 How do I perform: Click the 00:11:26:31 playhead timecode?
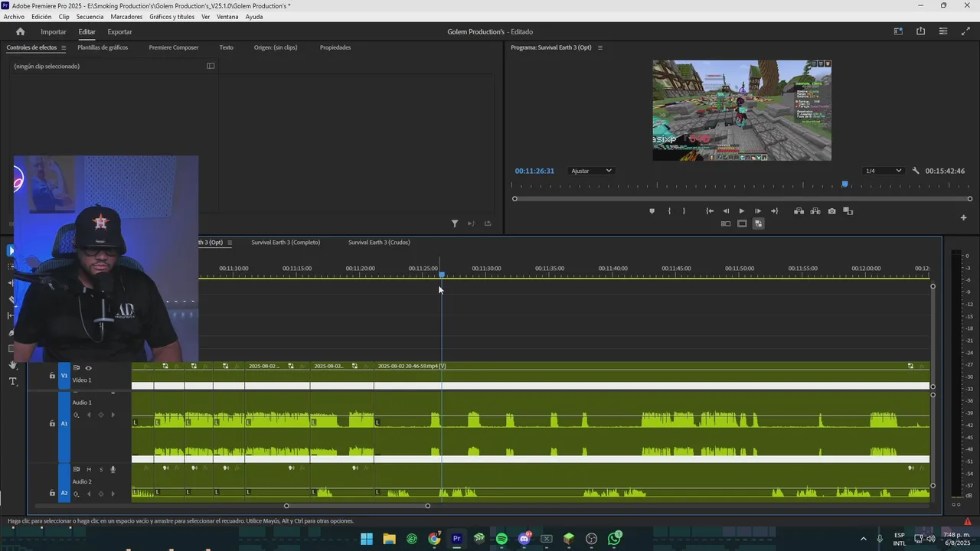(x=534, y=171)
